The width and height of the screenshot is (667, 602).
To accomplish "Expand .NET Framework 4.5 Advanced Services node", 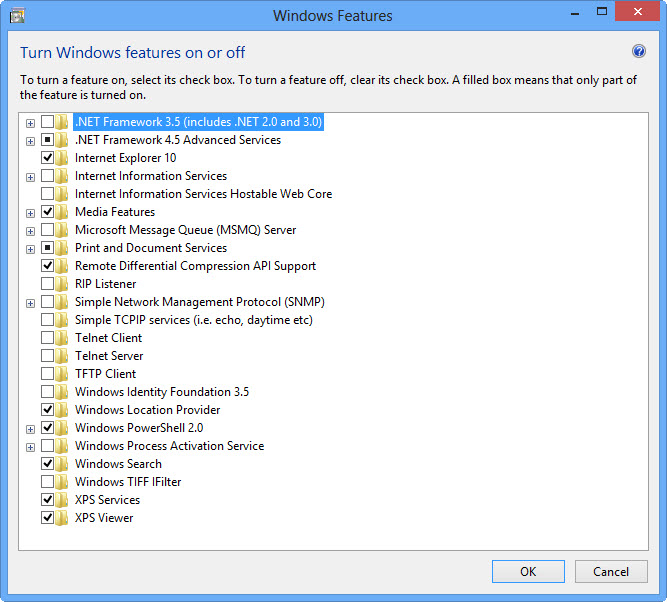I will pos(30,141).
